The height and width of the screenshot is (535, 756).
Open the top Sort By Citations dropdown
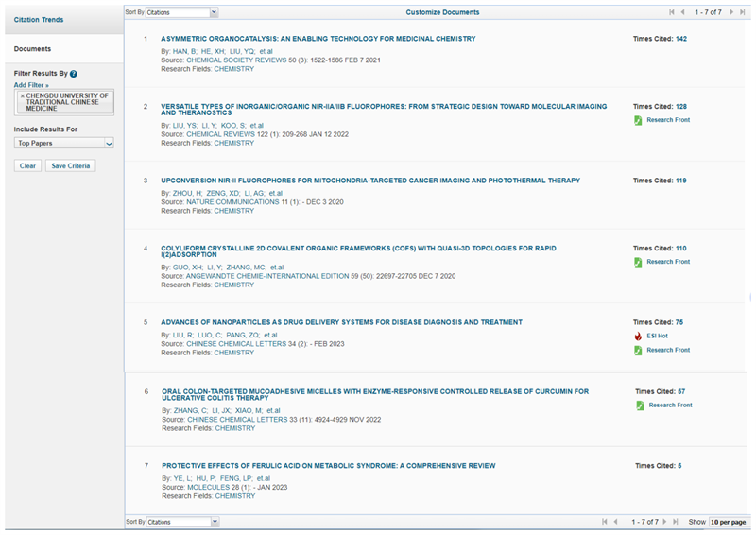click(x=181, y=12)
